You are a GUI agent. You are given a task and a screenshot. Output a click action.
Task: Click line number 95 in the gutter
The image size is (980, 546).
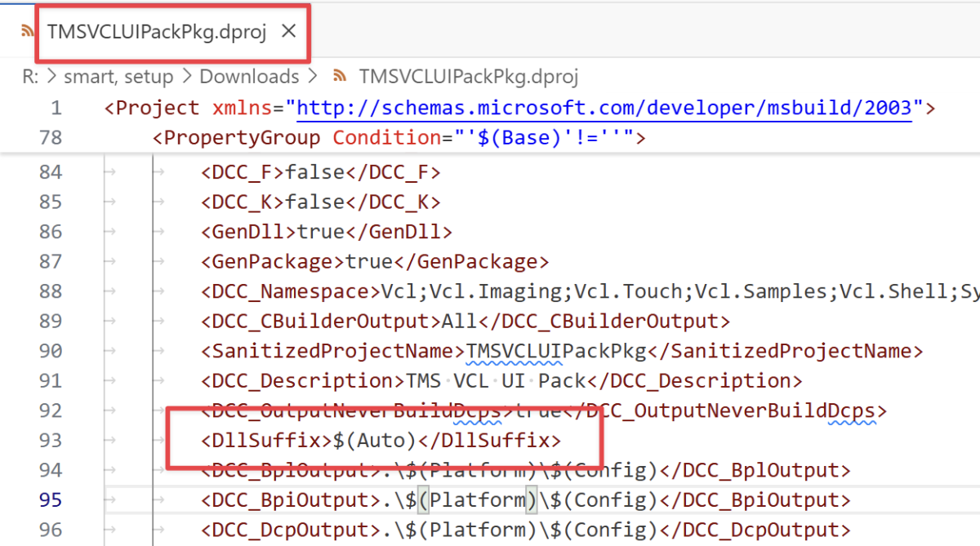click(51, 499)
